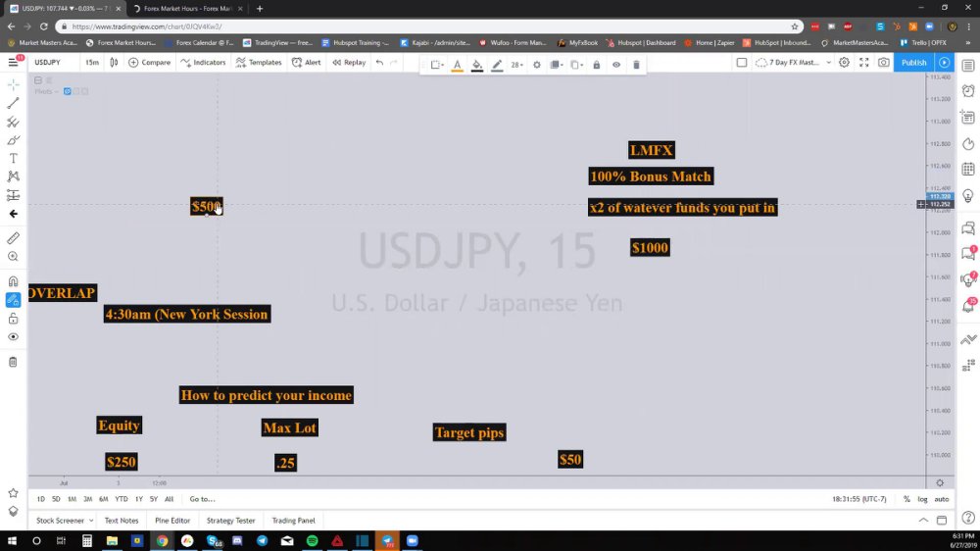Toggle lock all drawing tools

(13, 319)
